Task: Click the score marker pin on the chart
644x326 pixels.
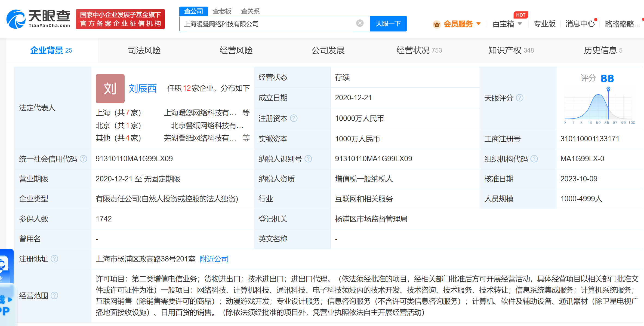Action: coord(608,89)
